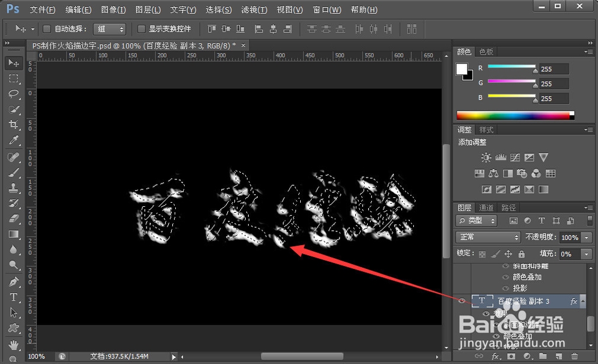The width and height of the screenshot is (598, 364).
Task: Select the Gradient tool
Action: tap(14, 234)
